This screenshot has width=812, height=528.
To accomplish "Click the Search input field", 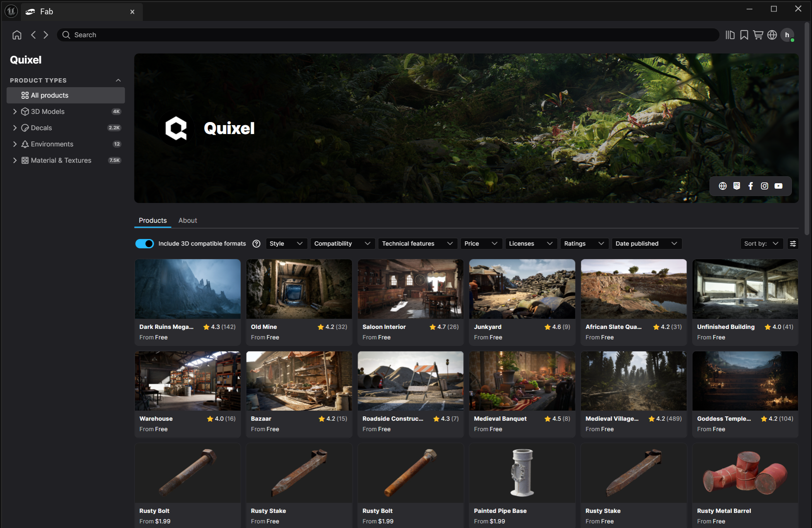I will tap(387, 35).
